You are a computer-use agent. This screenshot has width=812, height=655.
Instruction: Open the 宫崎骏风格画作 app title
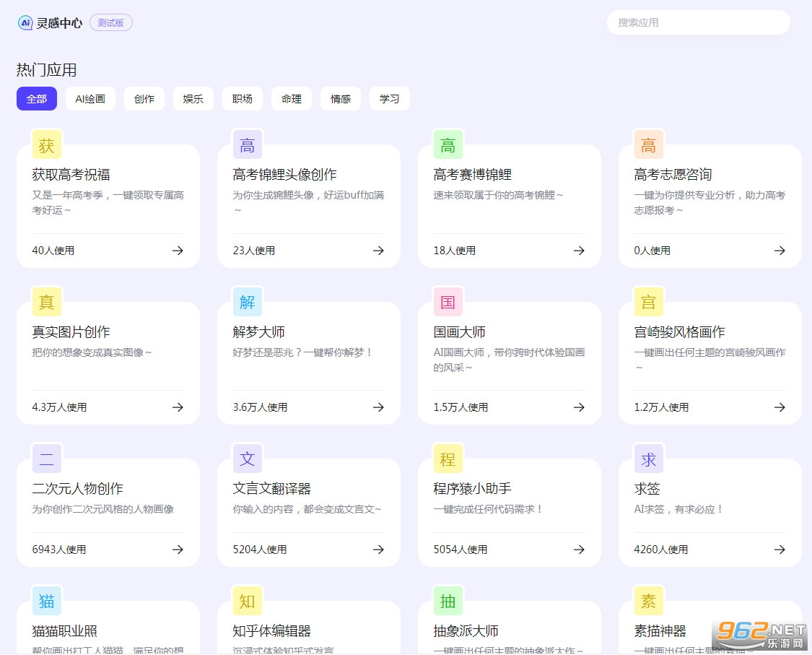pos(679,331)
